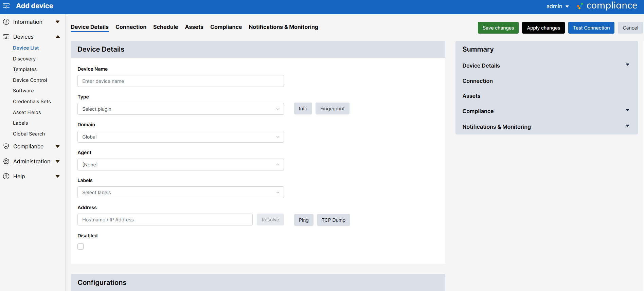Click the Test Connection button
This screenshot has height=291, width=644.
pyautogui.click(x=591, y=28)
